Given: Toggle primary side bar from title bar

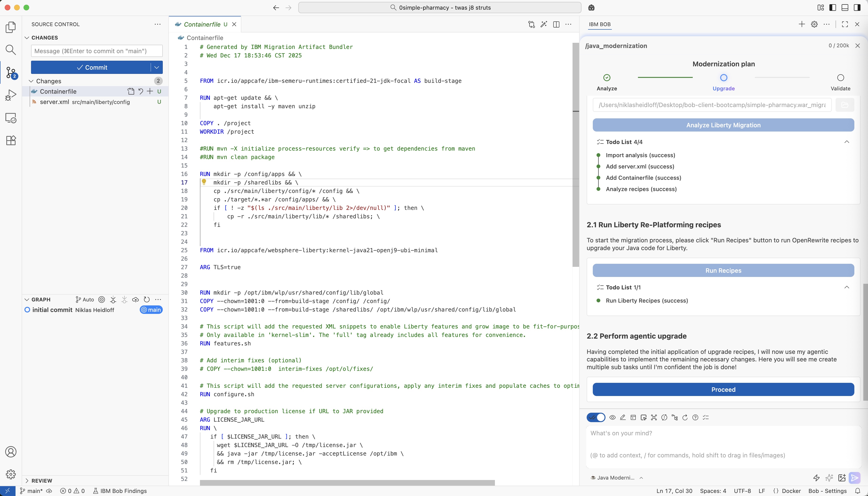Looking at the screenshot, I should coord(832,8).
